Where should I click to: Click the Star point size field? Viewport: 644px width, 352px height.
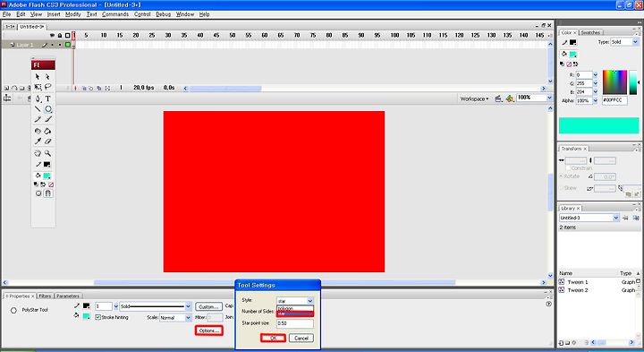click(x=295, y=323)
